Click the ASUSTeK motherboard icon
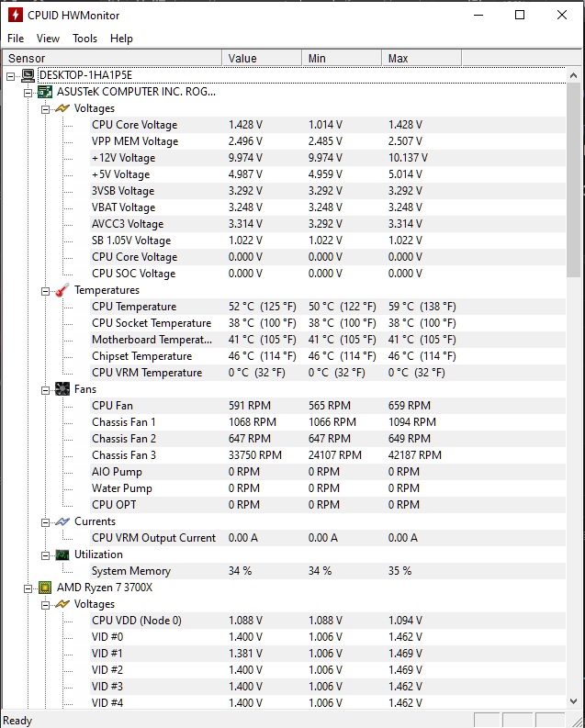This screenshot has height=728, width=585. (45, 92)
